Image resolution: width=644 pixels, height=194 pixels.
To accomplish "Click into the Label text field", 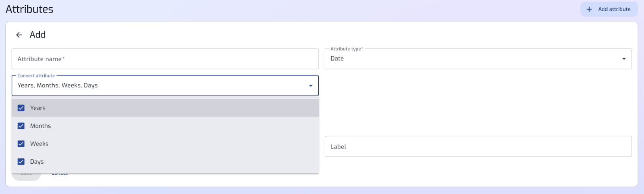I will (478, 146).
